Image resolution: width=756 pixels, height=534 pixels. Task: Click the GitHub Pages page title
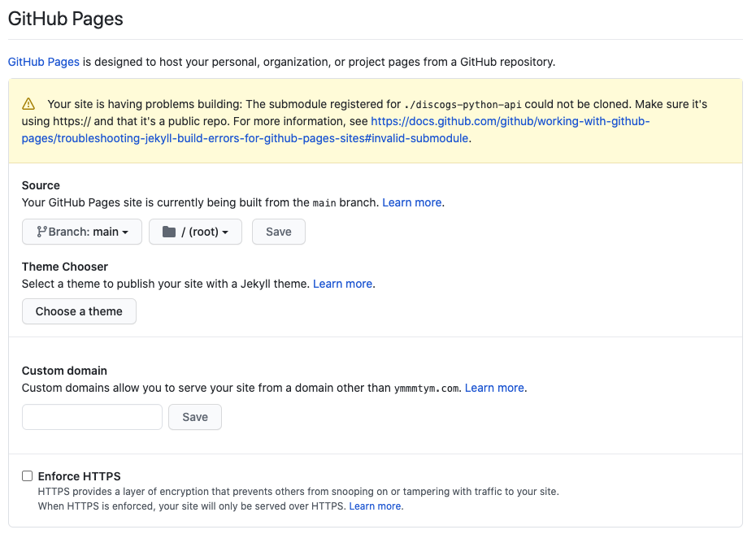coord(65,19)
